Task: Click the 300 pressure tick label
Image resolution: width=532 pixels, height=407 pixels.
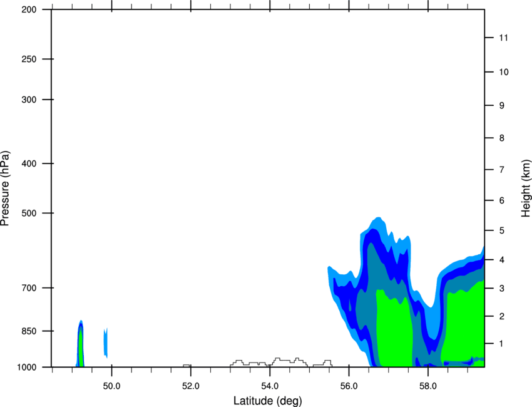Action: click(29, 100)
